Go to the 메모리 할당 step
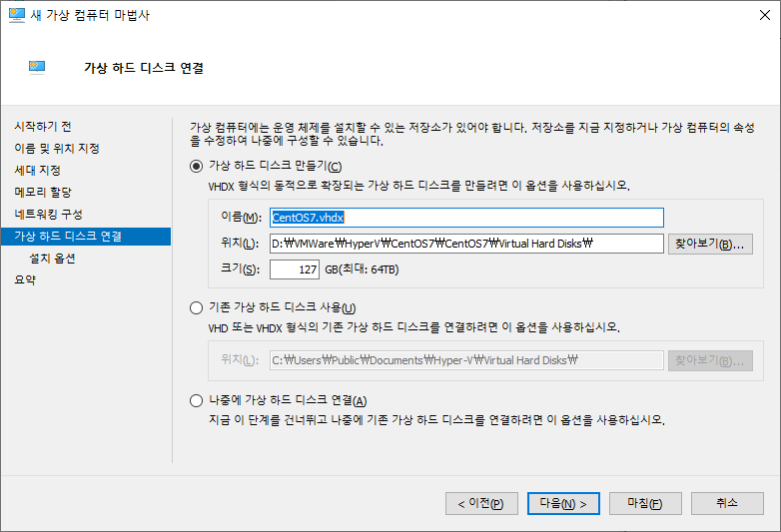This screenshot has width=781, height=532. (x=43, y=192)
